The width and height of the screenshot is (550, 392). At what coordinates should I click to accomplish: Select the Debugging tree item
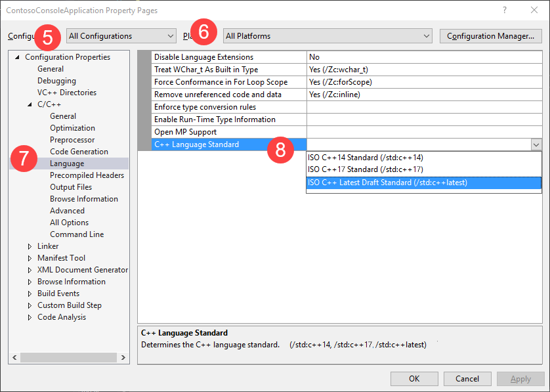[x=56, y=81]
